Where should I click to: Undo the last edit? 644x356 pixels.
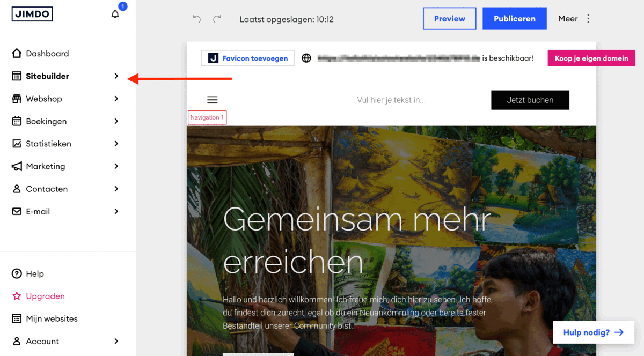pos(197,19)
